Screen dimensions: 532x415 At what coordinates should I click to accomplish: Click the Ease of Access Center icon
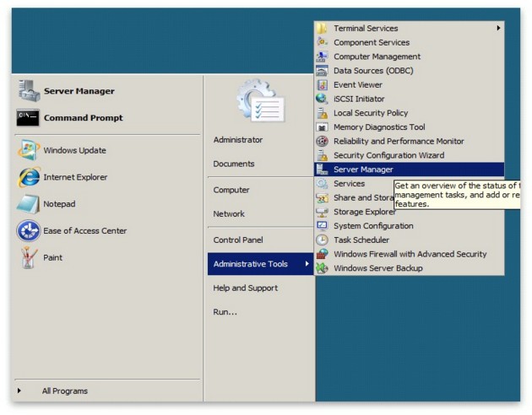click(x=28, y=231)
